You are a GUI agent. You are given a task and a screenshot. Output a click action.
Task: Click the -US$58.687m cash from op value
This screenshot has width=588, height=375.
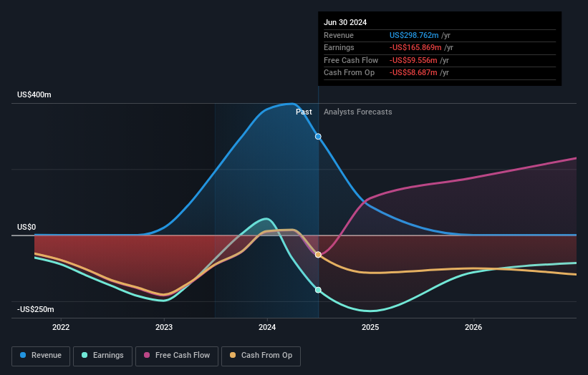tap(413, 73)
